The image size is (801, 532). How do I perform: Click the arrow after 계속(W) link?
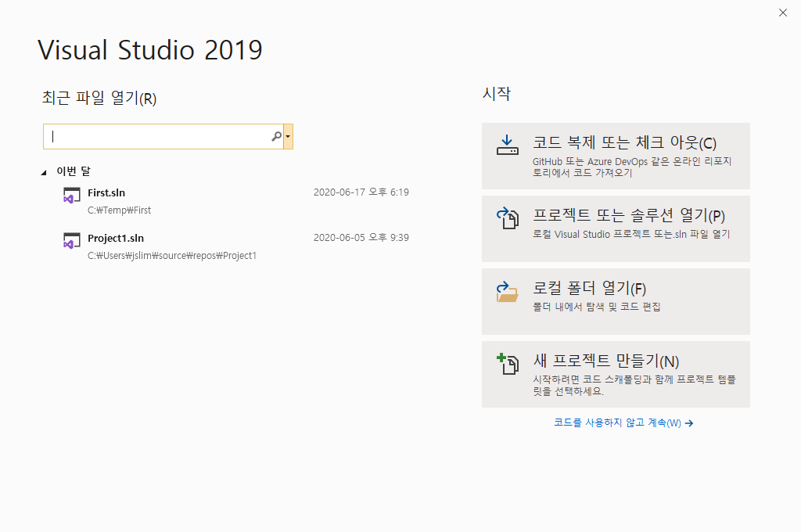coord(689,423)
